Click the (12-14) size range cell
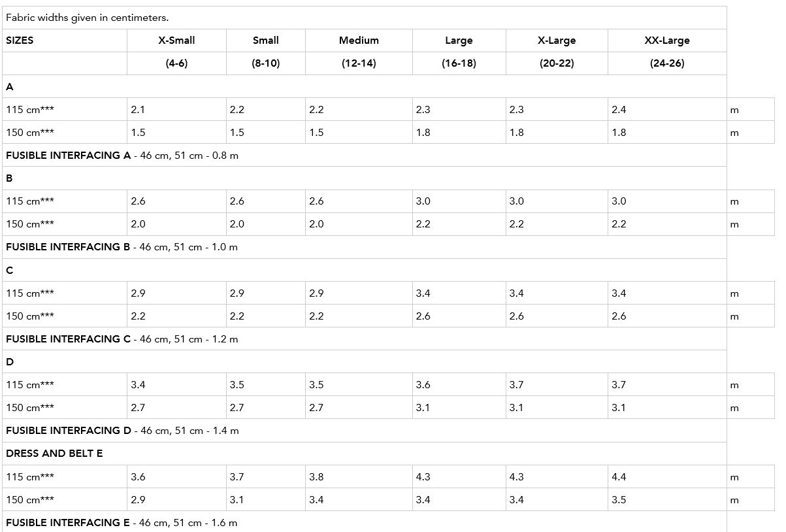Viewport: 786px width, 532px height. 359,63
